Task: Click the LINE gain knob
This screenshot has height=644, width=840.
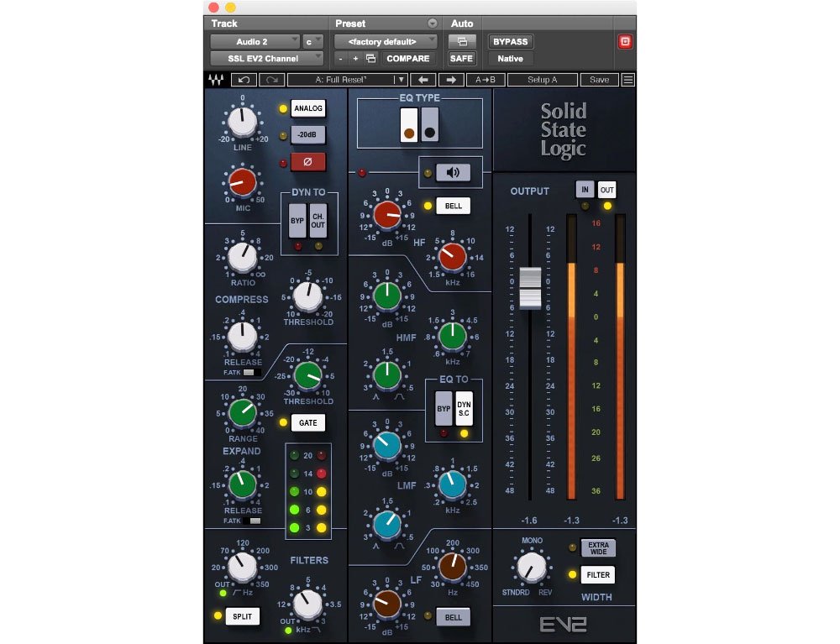Action: click(242, 121)
